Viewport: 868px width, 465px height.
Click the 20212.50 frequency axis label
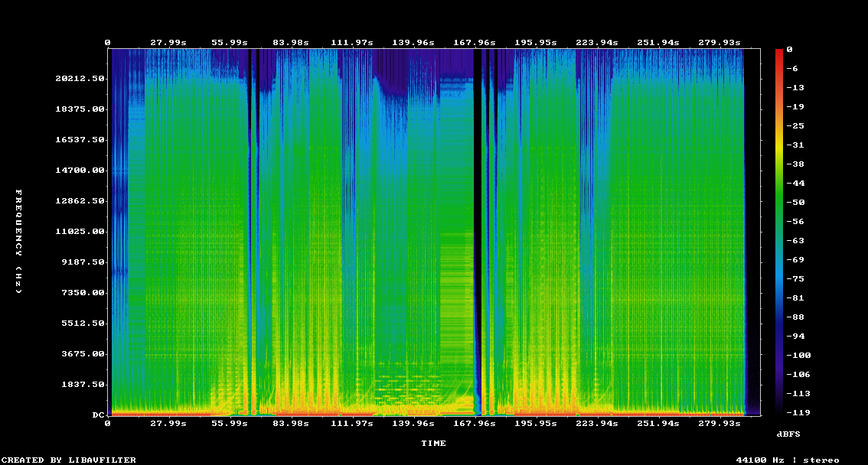[x=80, y=79]
